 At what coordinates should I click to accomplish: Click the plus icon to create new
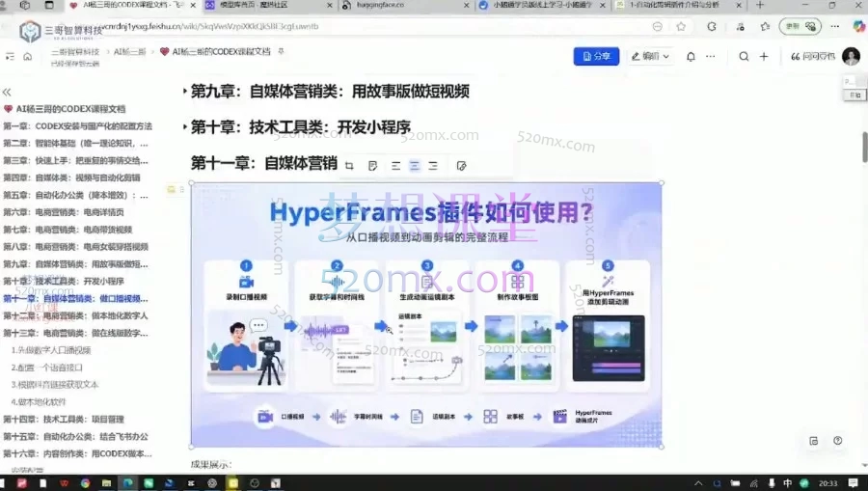click(x=764, y=57)
